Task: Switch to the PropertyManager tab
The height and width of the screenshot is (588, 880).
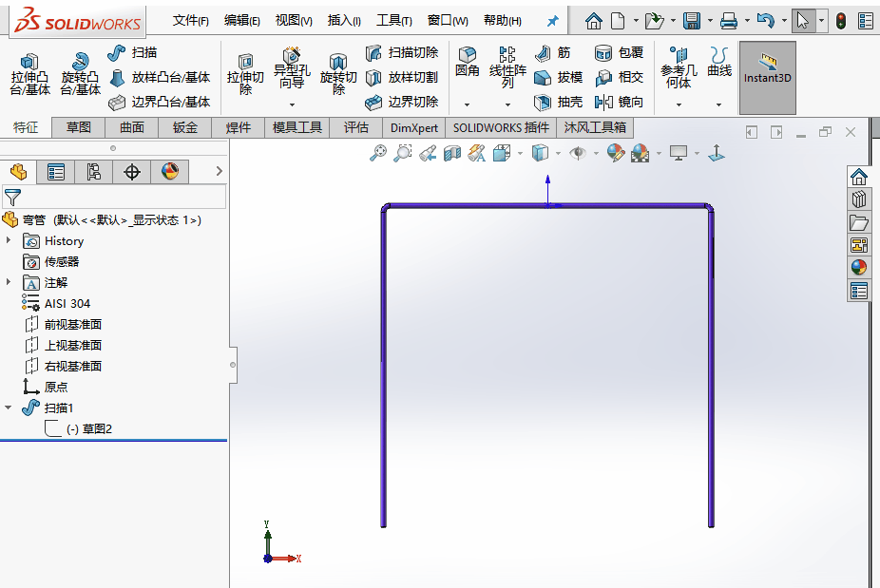Action: [55, 172]
